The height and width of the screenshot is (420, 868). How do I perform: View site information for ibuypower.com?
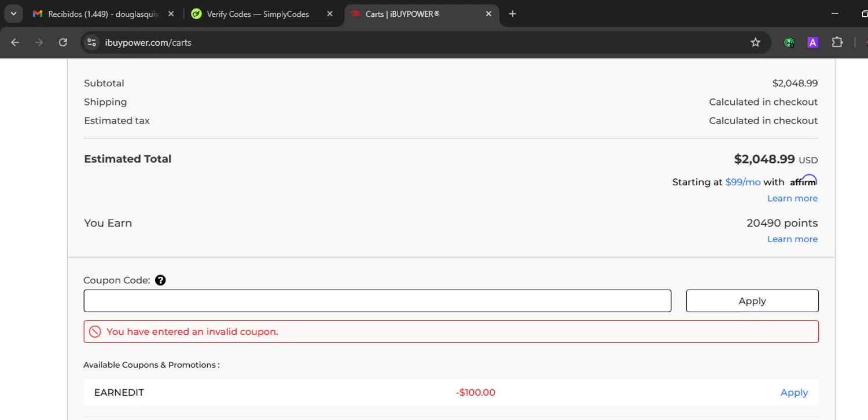pos(91,42)
